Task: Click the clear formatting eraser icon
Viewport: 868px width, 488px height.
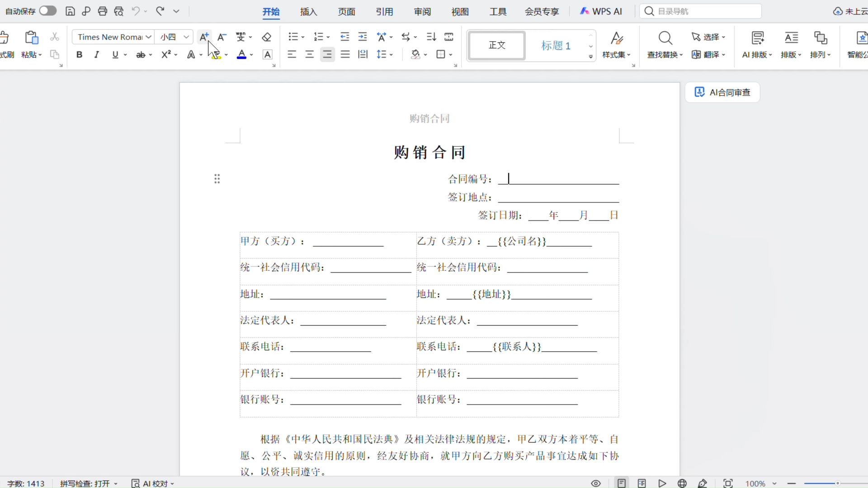Action: click(x=267, y=37)
